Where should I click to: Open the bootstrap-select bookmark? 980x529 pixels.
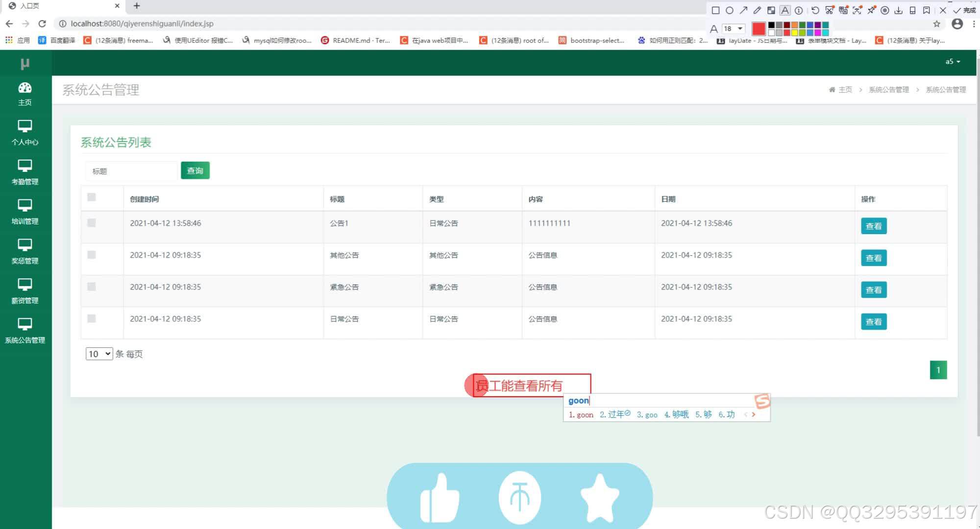[x=591, y=40]
